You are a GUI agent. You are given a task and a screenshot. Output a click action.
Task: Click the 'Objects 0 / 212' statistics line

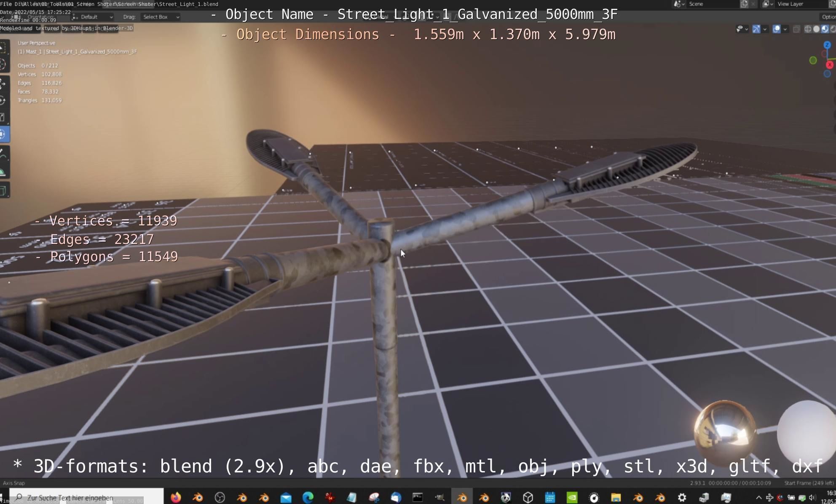point(38,66)
